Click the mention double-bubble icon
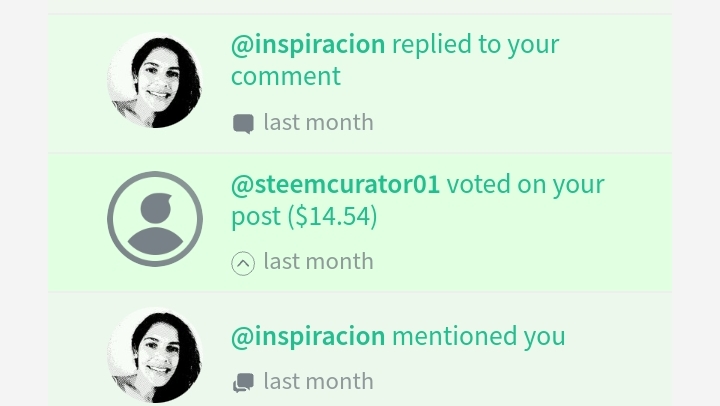Image resolution: width=720 pixels, height=406 pixels. (243, 382)
